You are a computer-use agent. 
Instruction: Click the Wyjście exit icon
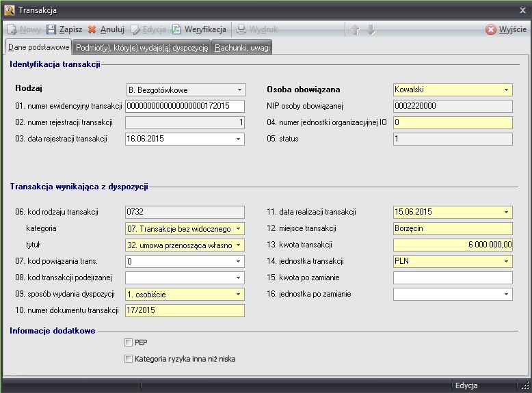[x=491, y=30]
